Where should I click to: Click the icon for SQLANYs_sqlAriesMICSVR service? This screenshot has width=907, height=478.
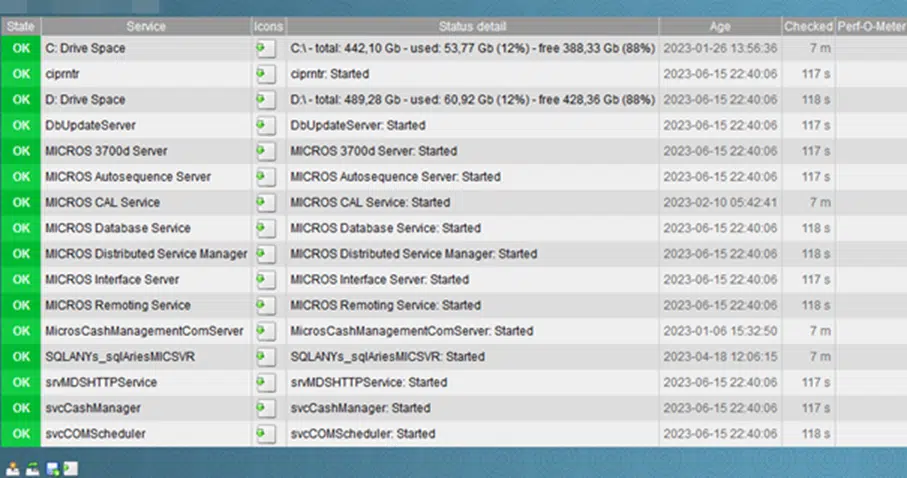[265, 357]
